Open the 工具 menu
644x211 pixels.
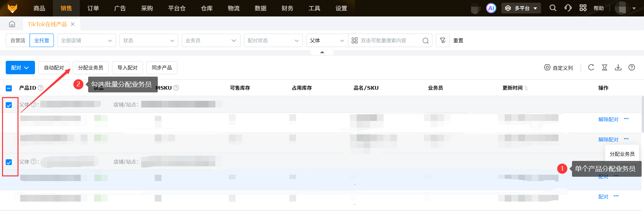tap(315, 8)
